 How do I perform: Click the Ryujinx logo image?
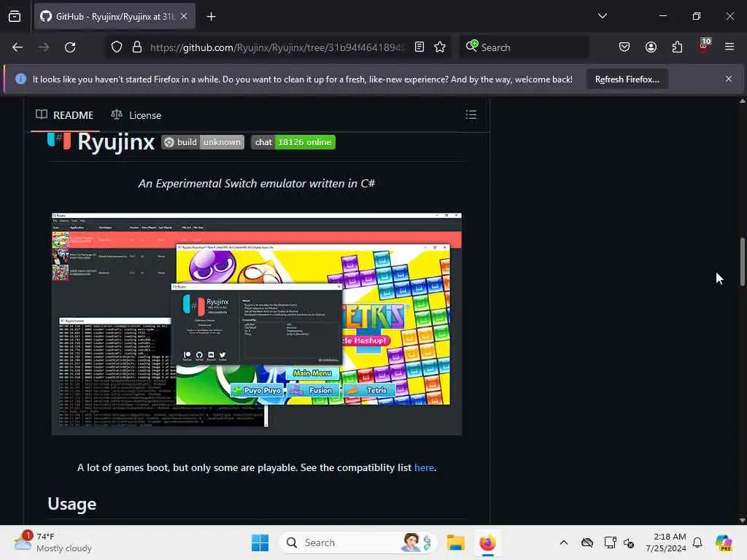tap(59, 141)
